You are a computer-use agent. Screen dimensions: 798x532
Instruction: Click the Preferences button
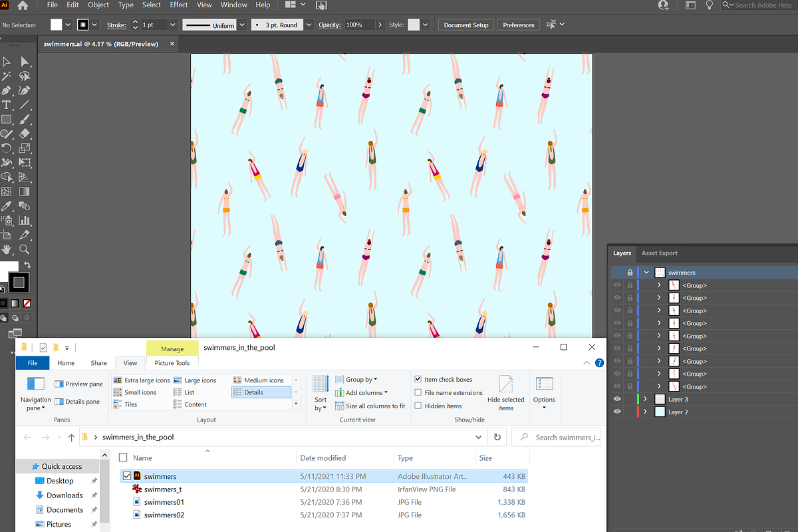(x=519, y=25)
